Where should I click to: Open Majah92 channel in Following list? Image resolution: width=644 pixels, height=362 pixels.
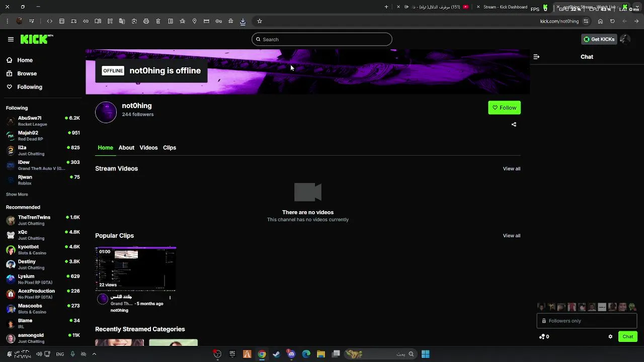coord(43,136)
